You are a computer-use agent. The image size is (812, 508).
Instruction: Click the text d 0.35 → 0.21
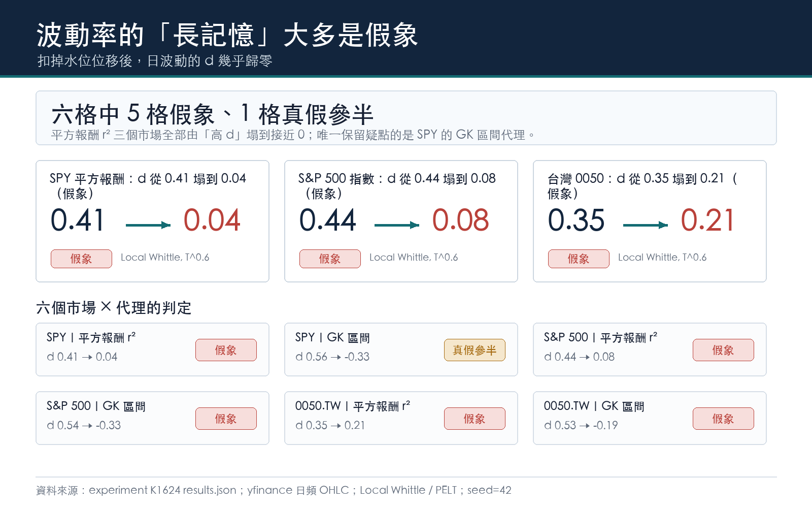pyautogui.click(x=330, y=425)
